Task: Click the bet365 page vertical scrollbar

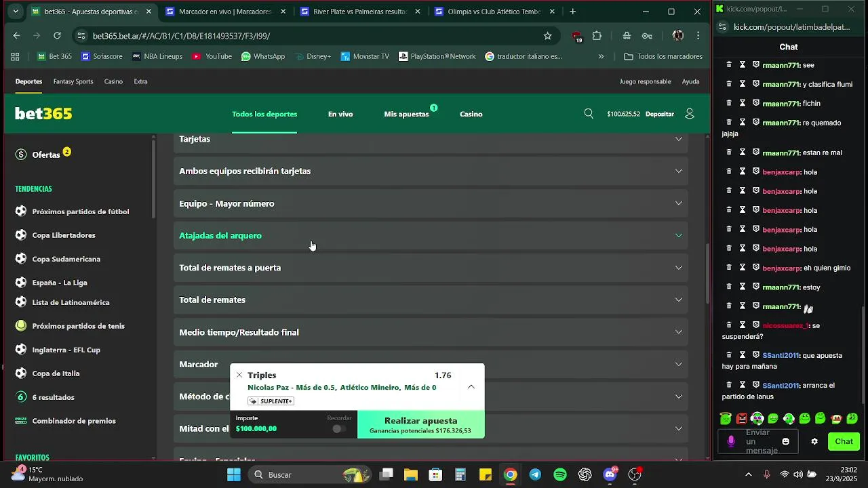Action: 709,274
